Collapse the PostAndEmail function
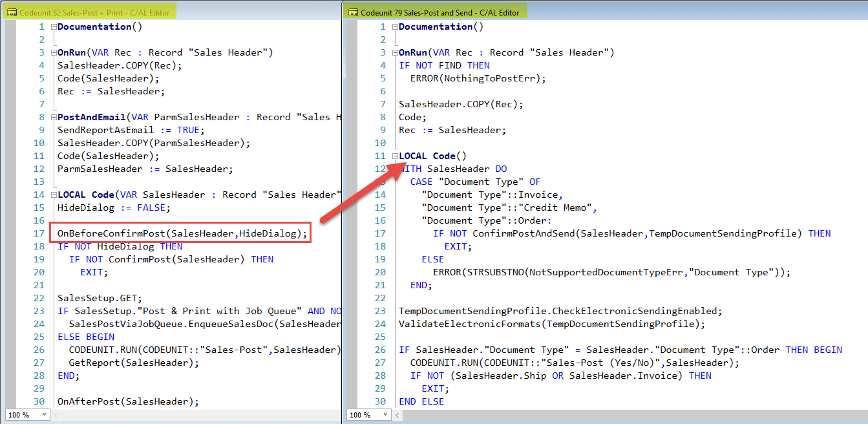The width and height of the screenshot is (868, 424). tap(53, 116)
